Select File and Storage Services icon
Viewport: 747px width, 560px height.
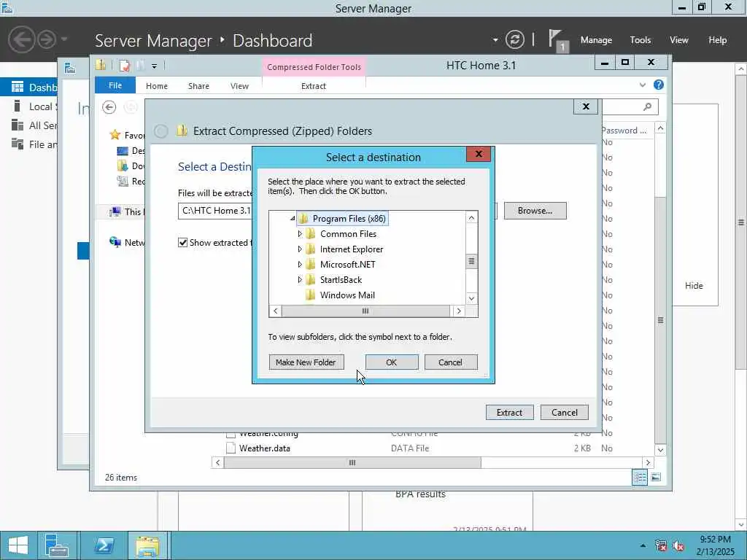[x=18, y=144]
